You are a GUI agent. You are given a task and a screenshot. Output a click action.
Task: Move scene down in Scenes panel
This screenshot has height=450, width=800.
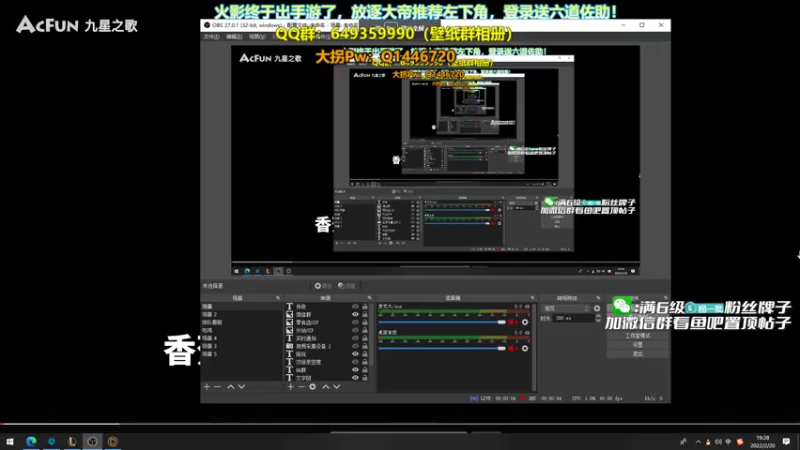(x=242, y=387)
